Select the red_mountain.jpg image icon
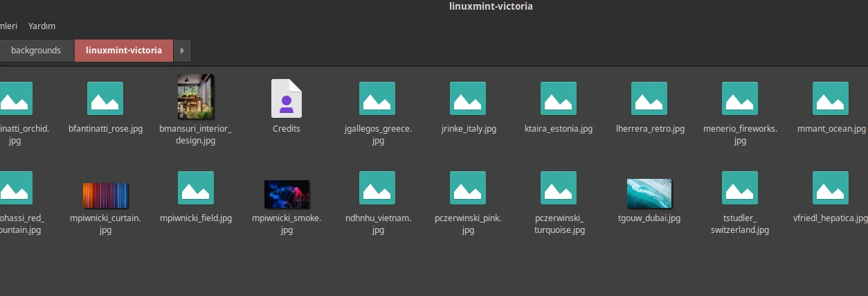This screenshot has height=296, width=868. tap(16, 188)
